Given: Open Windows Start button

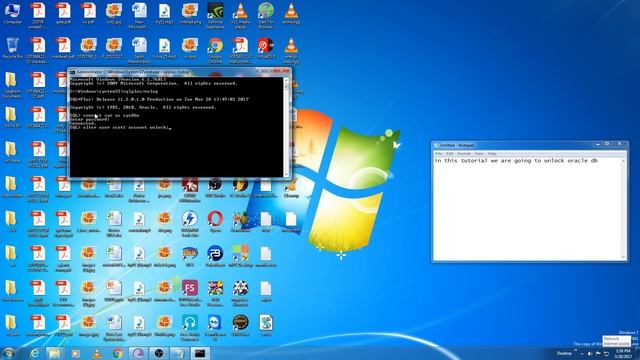Looking at the screenshot, I should [9, 353].
